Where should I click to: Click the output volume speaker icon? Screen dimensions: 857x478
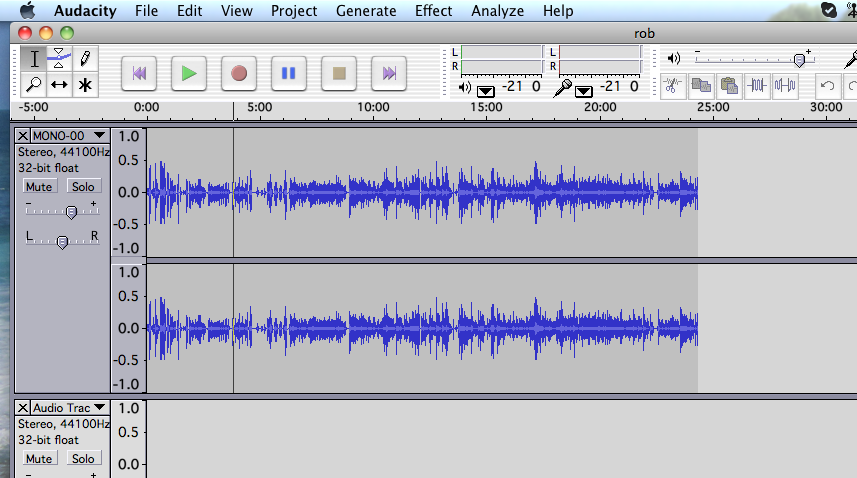point(674,58)
